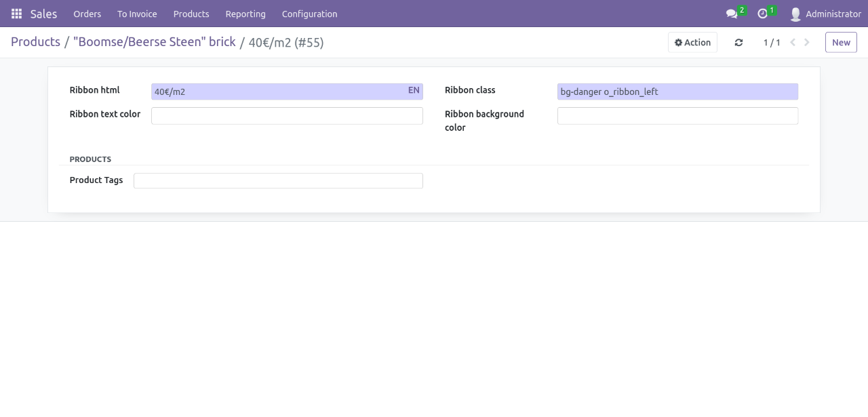This screenshot has width=868, height=417.
Task: Open the Reporting menu
Action: [x=245, y=14]
